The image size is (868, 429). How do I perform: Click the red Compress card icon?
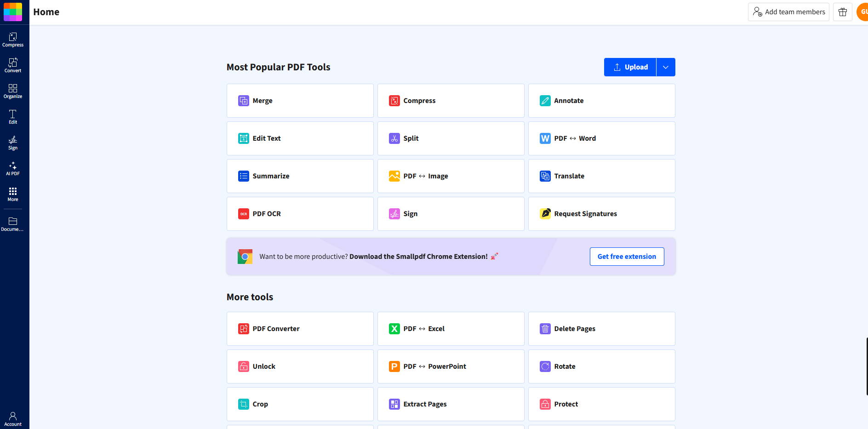[394, 101]
